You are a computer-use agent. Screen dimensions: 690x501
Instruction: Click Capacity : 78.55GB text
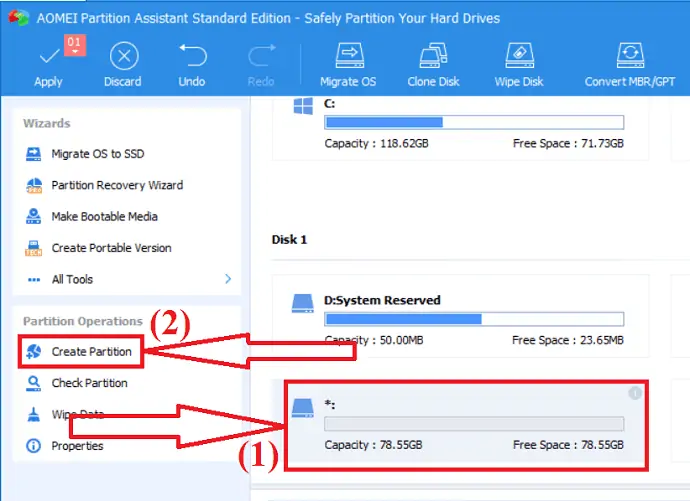(373, 445)
